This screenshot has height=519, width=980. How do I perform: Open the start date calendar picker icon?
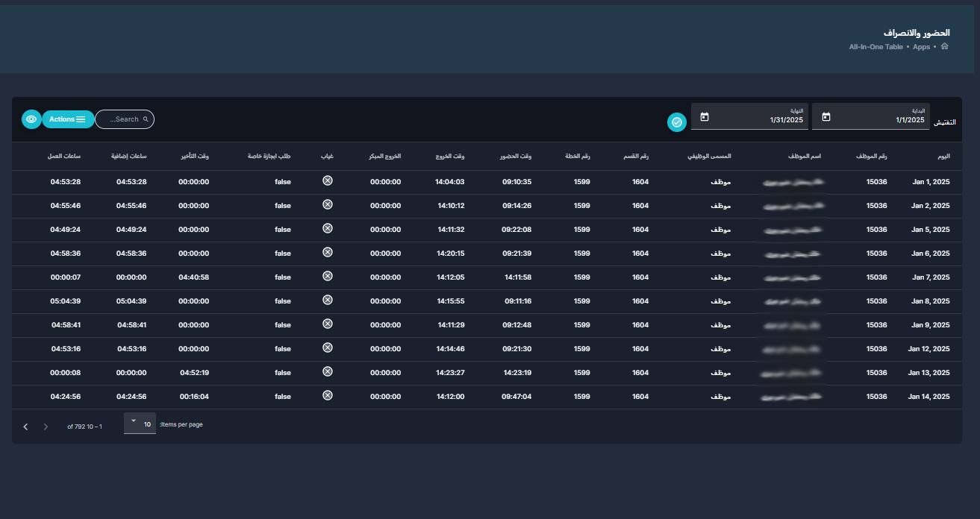point(826,117)
